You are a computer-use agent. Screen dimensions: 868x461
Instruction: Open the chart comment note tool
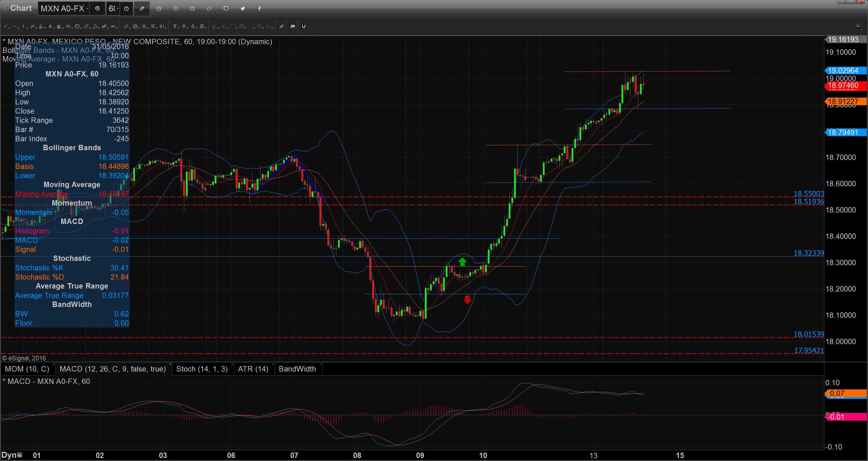pyautogui.click(x=293, y=26)
